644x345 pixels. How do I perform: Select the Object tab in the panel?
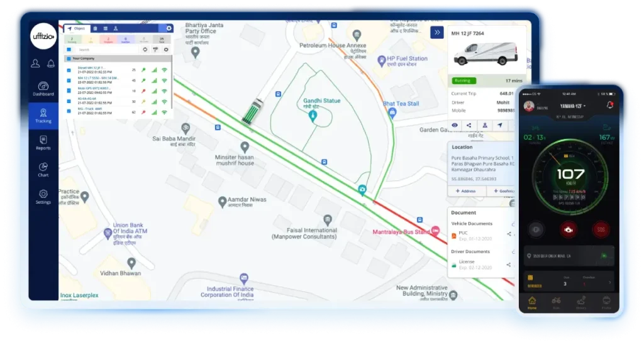click(76, 28)
